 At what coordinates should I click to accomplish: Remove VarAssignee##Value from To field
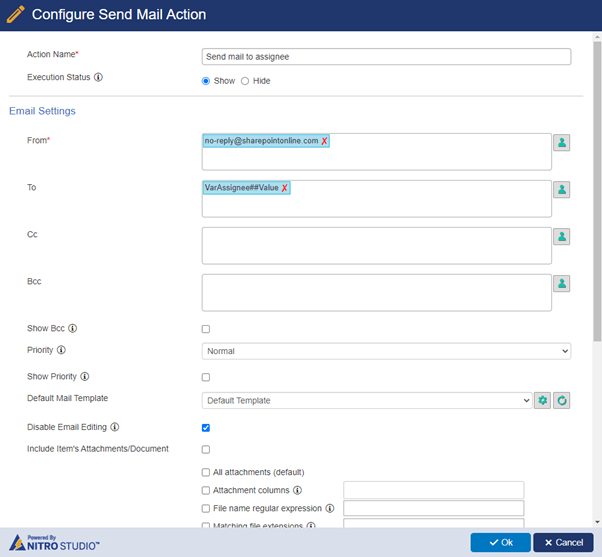tap(284, 188)
